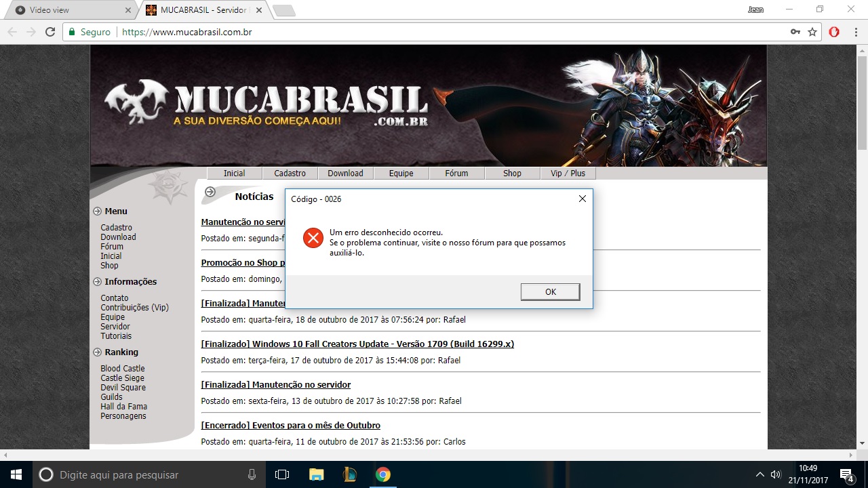
Task: Open the Vip / Plus tab
Action: (x=568, y=174)
